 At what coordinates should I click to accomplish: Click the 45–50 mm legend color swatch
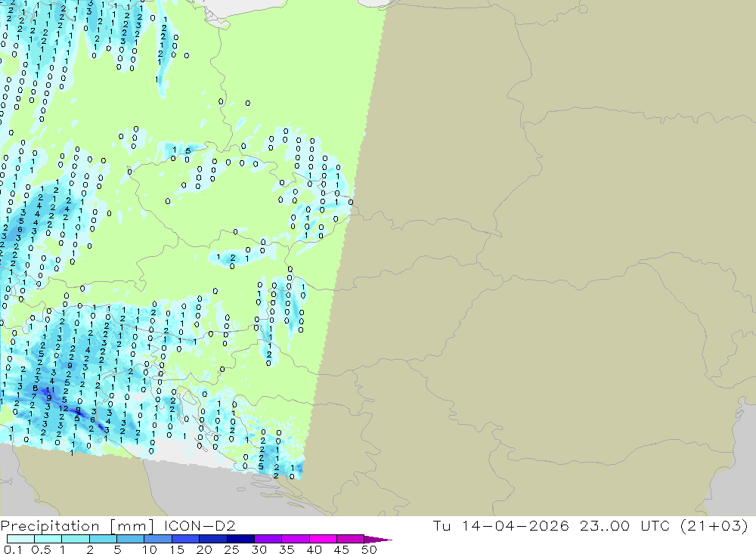click(351, 539)
